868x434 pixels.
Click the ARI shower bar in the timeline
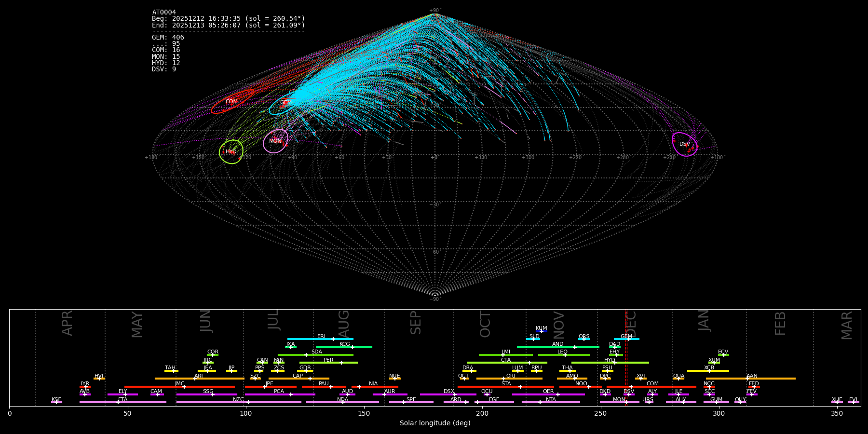[x=200, y=379]
